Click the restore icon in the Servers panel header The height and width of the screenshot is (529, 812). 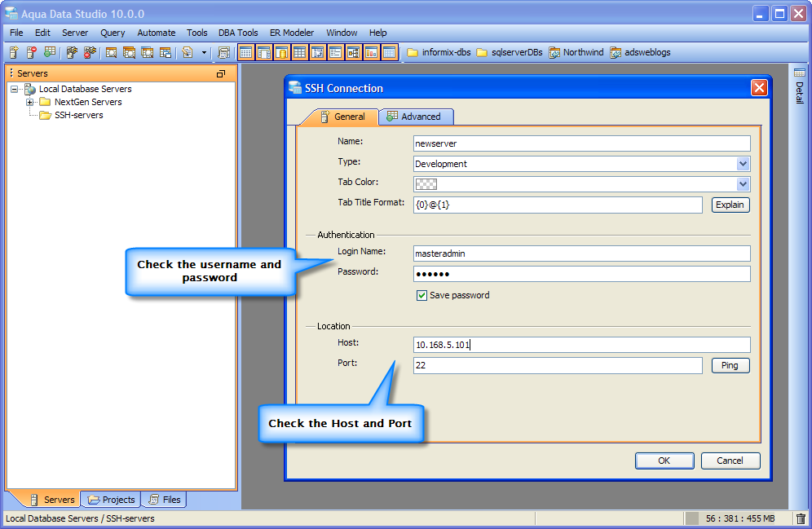221,73
